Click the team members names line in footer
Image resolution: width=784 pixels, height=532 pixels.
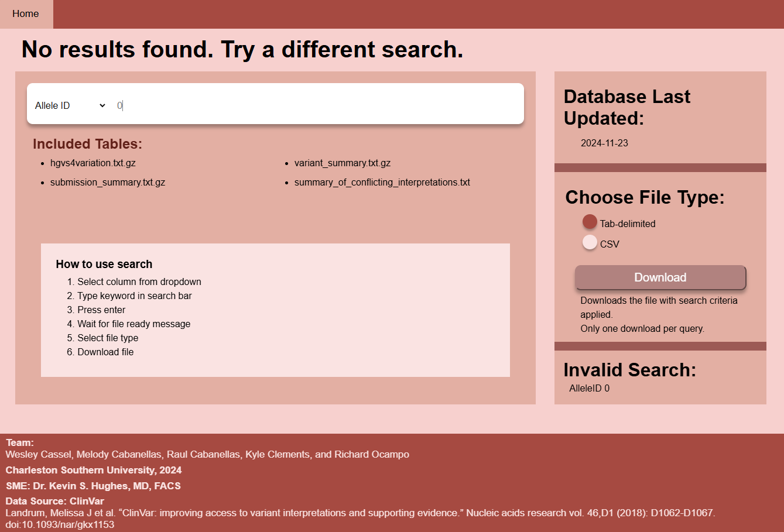click(x=207, y=454)
